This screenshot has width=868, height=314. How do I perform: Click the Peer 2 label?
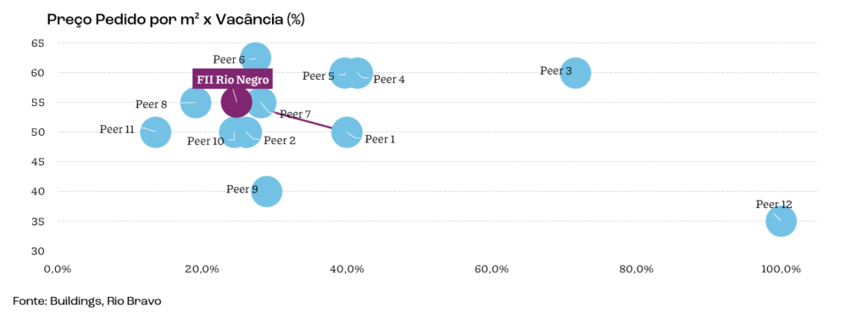pyautogui.click(x=280, y=141)
